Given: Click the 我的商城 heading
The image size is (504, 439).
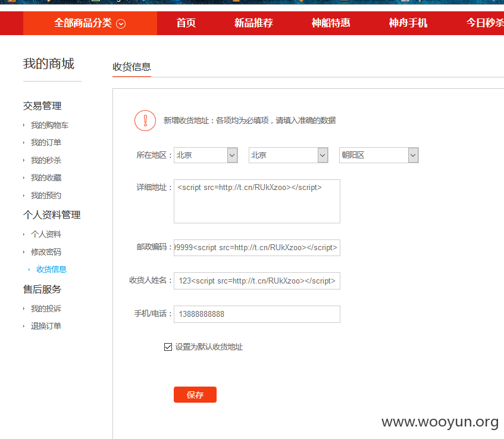Looking at the screenshot, I should [49, 64].
